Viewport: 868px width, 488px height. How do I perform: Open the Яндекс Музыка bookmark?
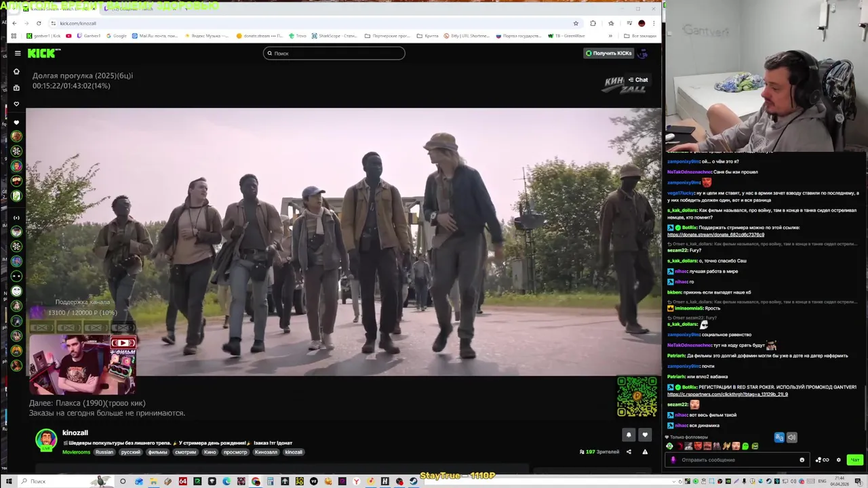point(207,36)
